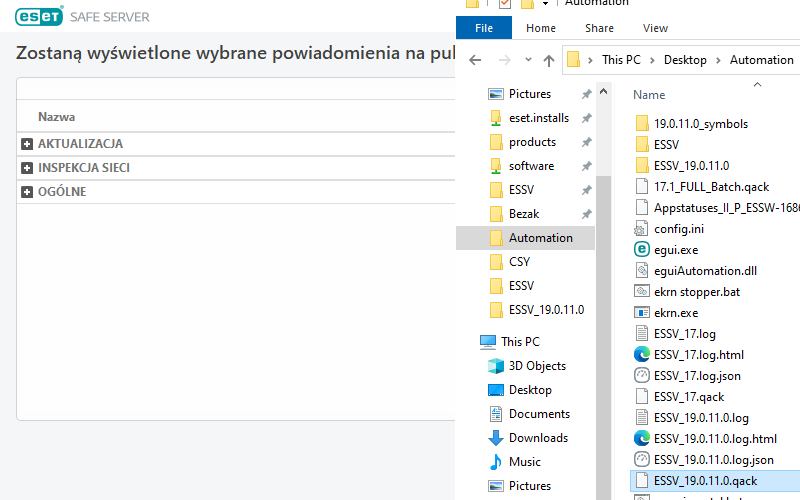Screen dimensions: 800x500
Task: Open the File menu in Explorer
Action: [x=484, y=28]
